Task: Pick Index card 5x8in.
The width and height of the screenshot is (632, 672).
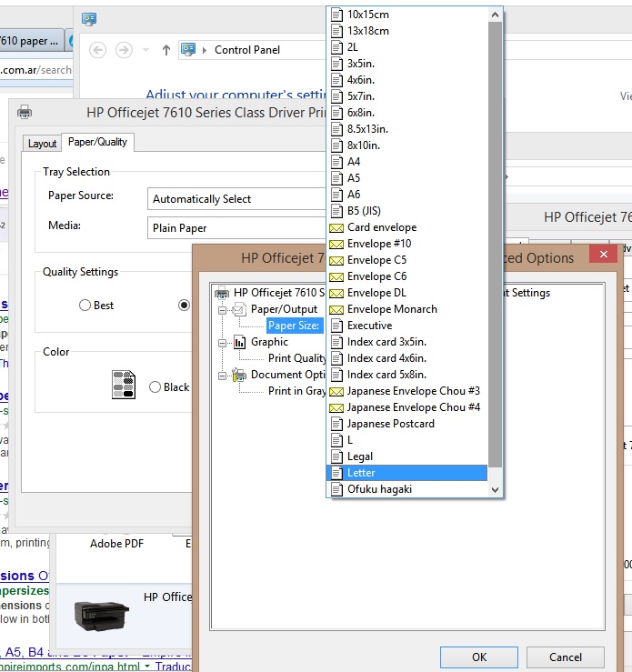Action: 407,375
